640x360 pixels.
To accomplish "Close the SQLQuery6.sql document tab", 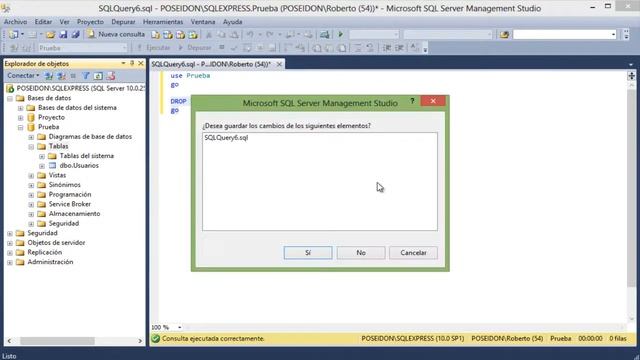I will point(279,64).
